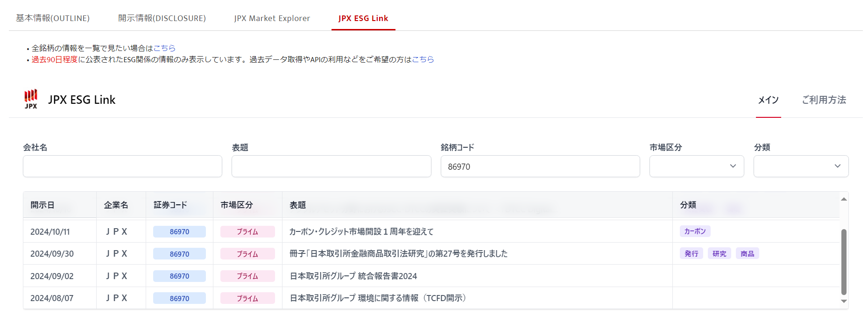
Task: Open the ご利用方法 tab
Action: click(824, 100)
